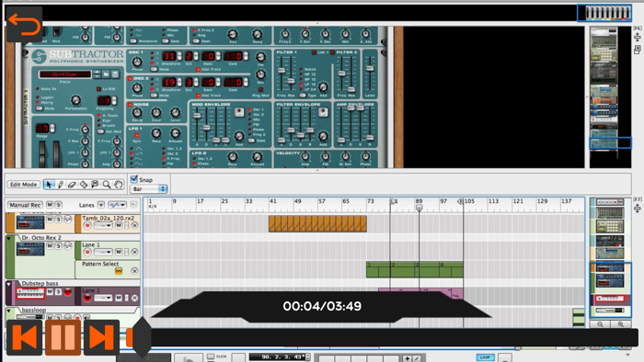Select the Pencil tool
The width and height of the screenshot is (644, 362).
click(61, 185)
